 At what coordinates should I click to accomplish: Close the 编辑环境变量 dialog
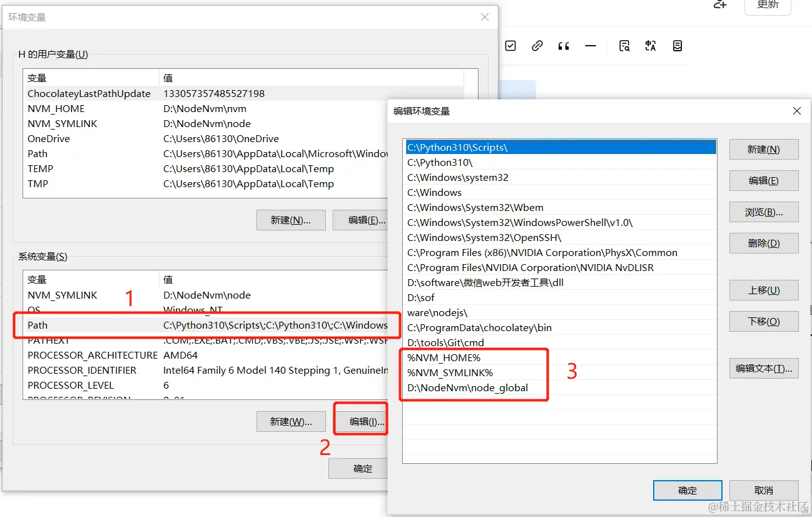click(x=796, y=111)
